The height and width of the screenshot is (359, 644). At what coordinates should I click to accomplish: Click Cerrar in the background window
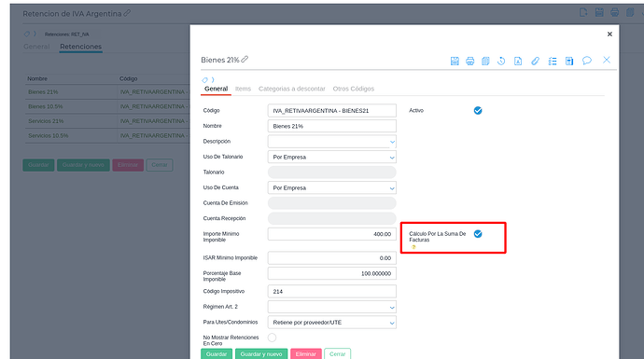point(160,165)
